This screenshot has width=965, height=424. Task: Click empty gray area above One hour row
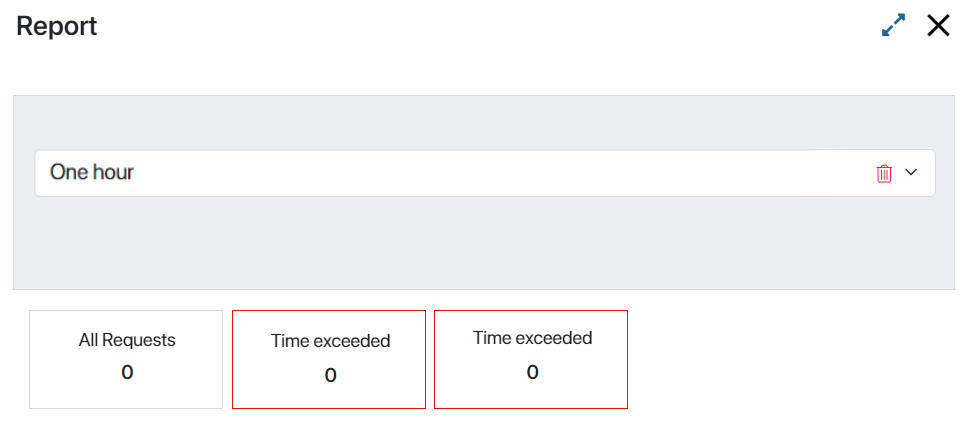tap(484, 122)
